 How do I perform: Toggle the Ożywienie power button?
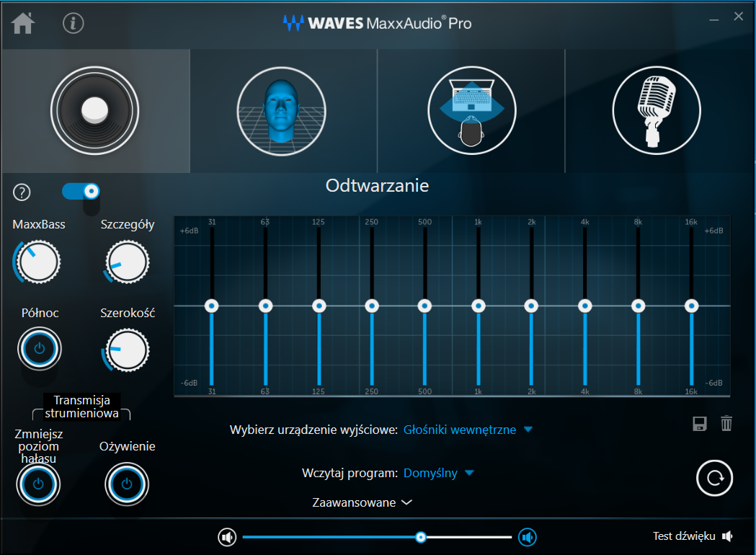click(127, 484)
